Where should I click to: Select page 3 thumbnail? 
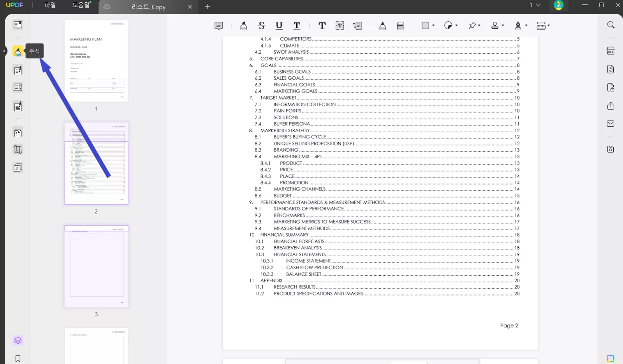tap(96, 266)
